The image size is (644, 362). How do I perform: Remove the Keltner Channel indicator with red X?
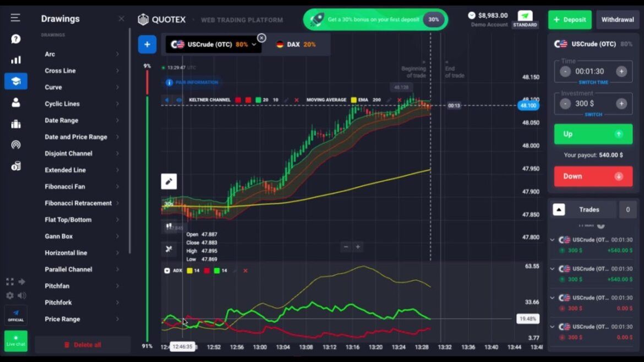(x=297, y=100)
